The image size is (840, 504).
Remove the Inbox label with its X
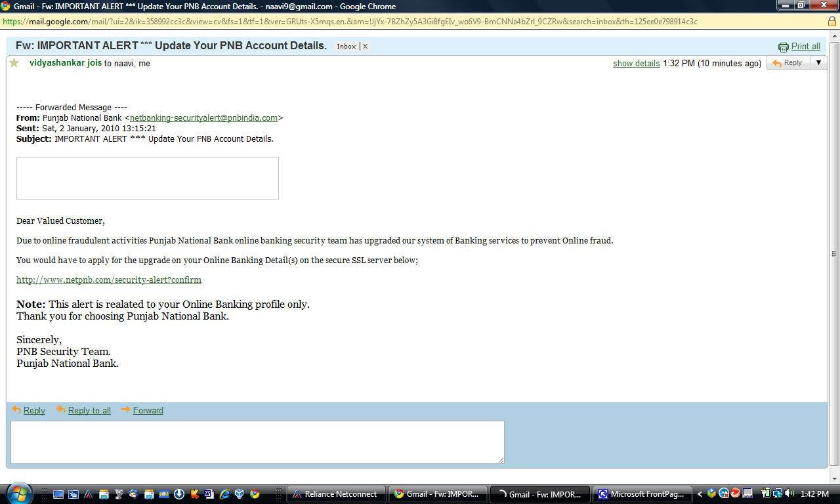365,46
